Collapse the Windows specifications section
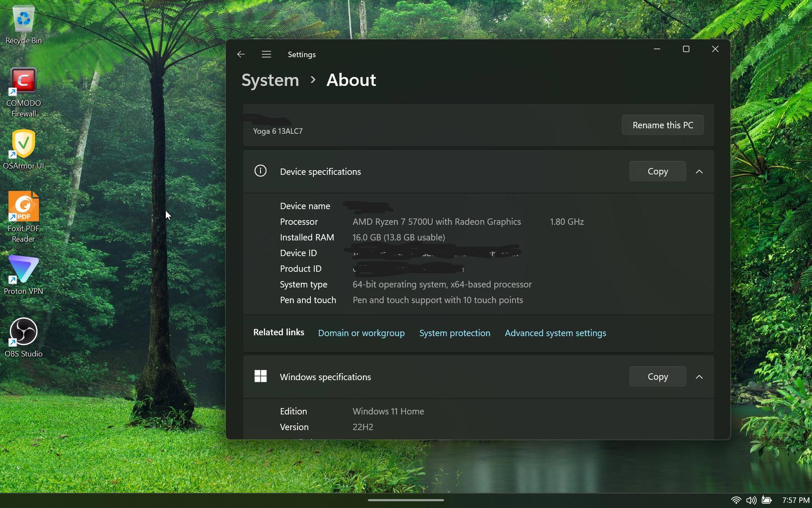Image resolution: width=812 pixels, height=508 pixels. 699,377
